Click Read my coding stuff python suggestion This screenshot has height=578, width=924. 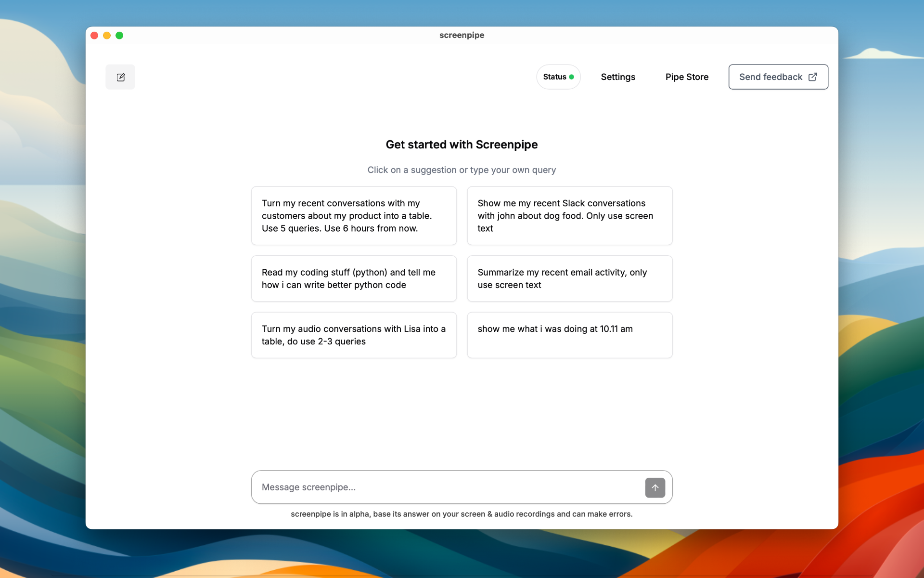pos(354,277)
